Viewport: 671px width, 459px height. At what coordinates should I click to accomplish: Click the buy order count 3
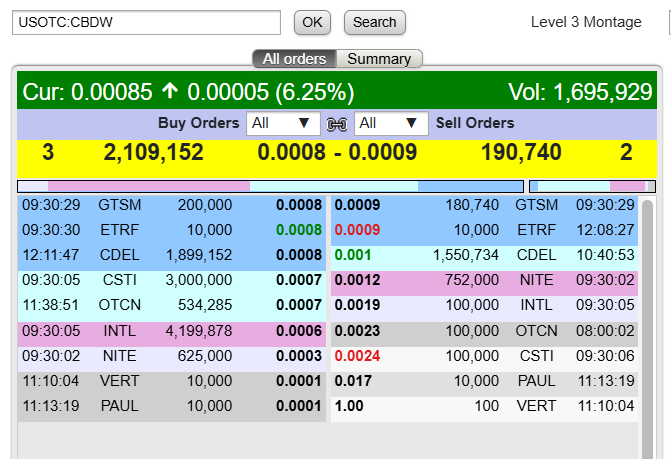point(48,152)
